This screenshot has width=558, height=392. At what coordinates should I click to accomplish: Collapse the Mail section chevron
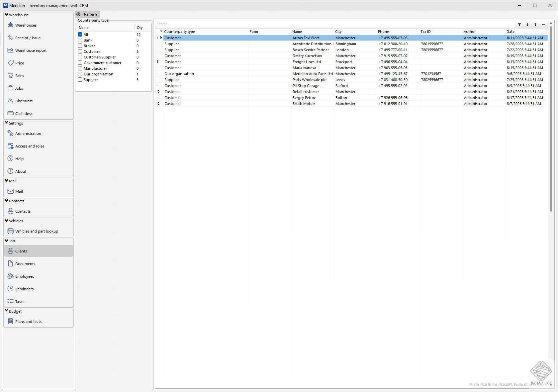coord(6,181)
